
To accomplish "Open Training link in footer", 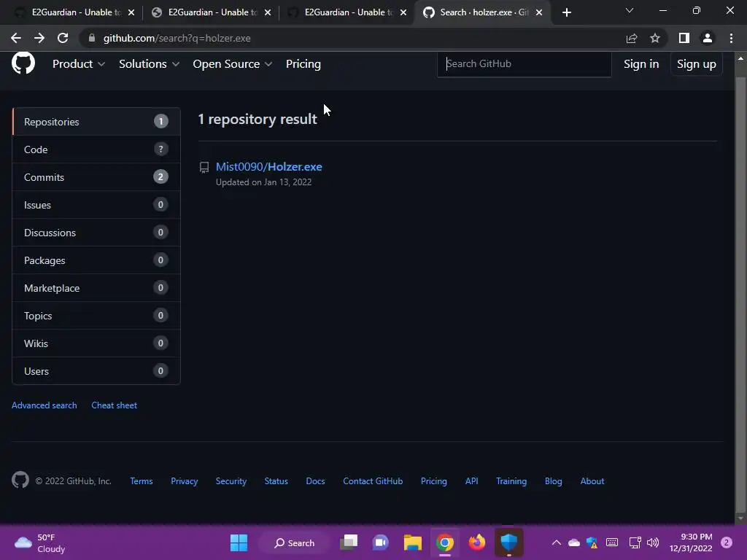I will coord(511,481).
